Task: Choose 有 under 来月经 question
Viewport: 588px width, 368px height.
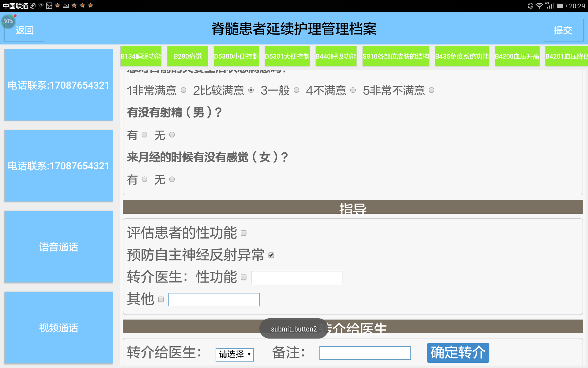Action: coord(145,179)
